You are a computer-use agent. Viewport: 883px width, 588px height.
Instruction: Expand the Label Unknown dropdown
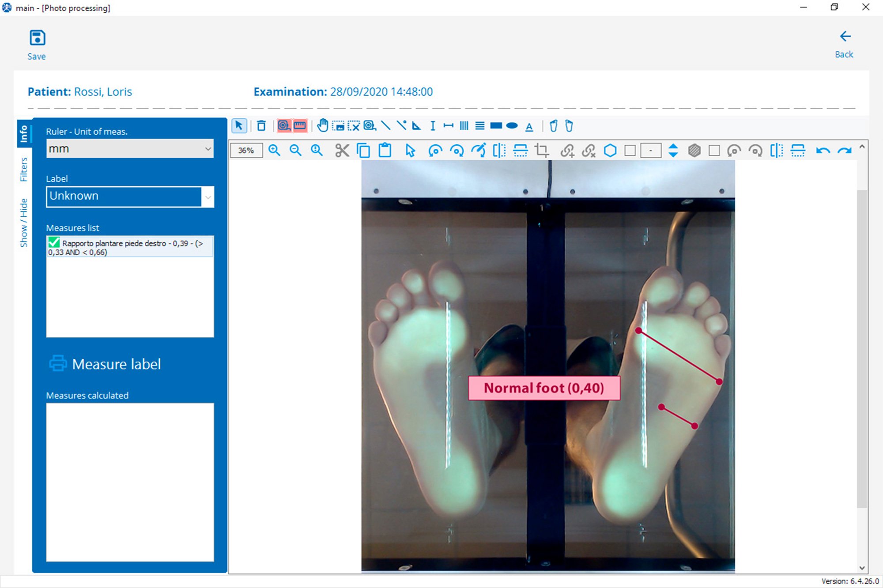point(208,196)
